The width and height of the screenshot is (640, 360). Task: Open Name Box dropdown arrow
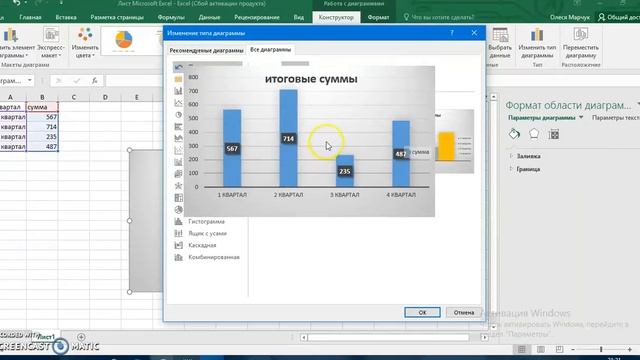(x=30, y=80)
